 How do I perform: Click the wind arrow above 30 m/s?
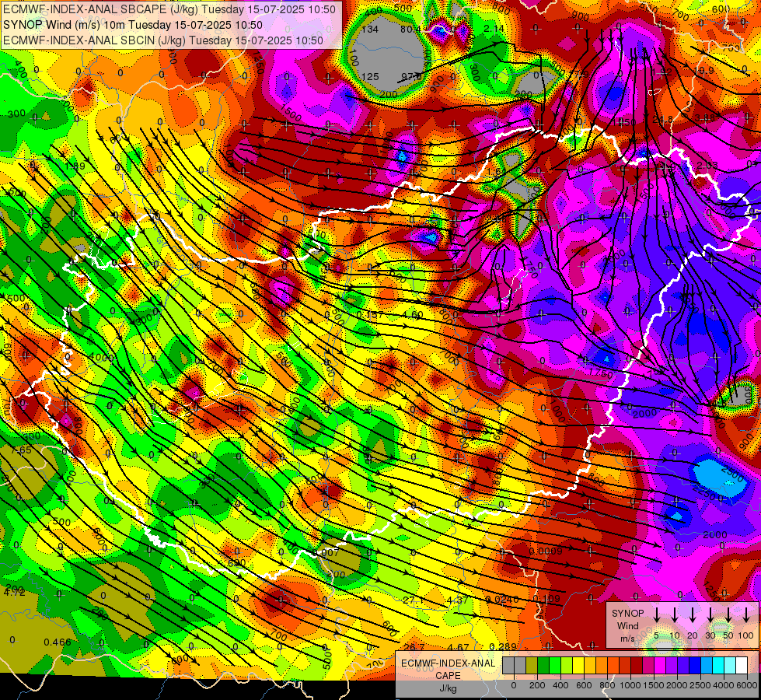pyautogui.click(x=710, y=615)
